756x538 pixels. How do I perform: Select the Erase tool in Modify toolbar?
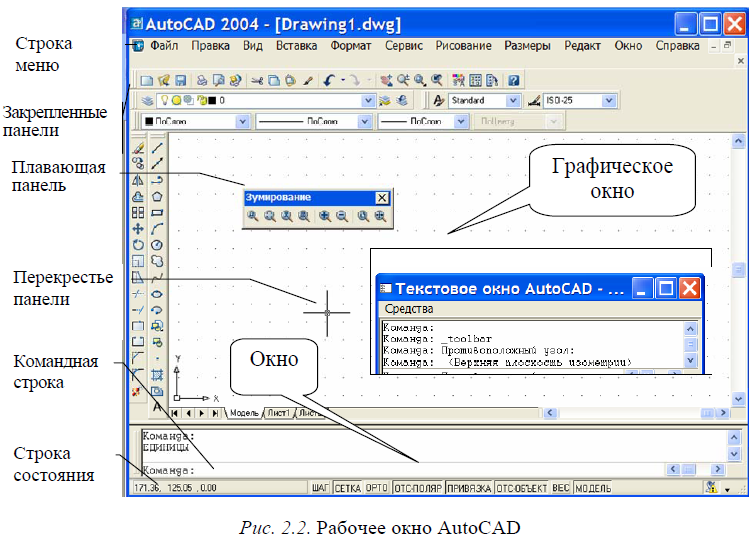138,148
